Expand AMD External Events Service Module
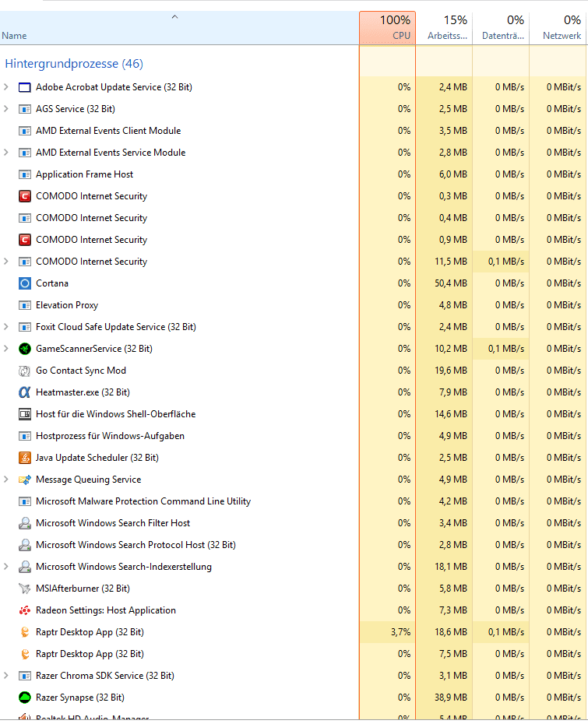This screenshot has height=724, width=588. click(6, 153)
